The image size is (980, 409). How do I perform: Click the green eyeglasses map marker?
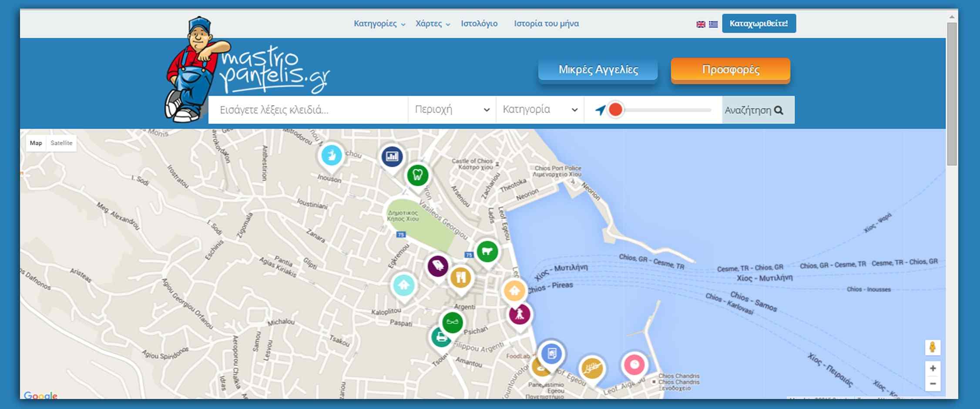click(452, 322)
